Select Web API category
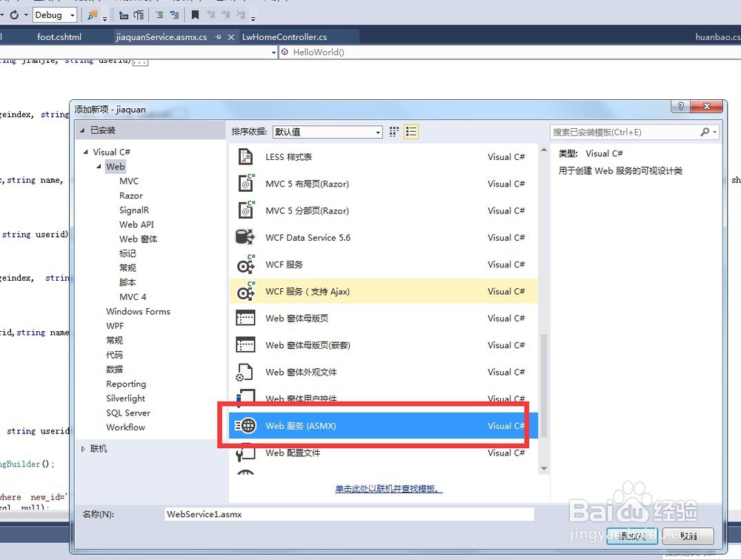This screenshot has width=741, height=560. point(136,224)
